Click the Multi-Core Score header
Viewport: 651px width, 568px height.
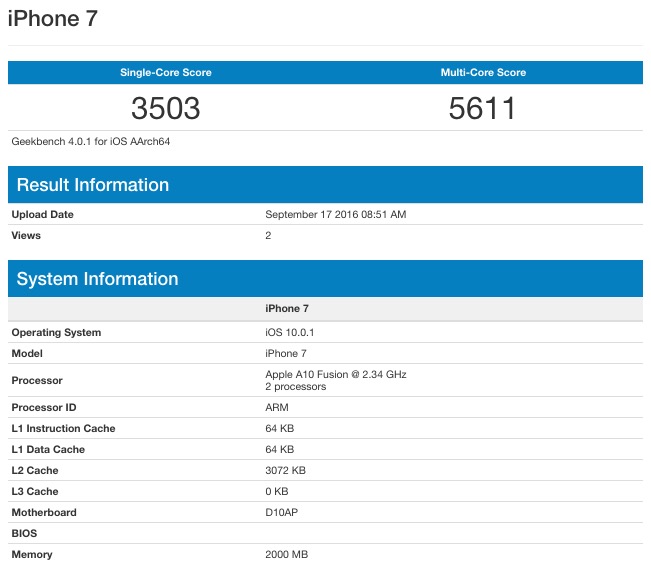click(483, 73)
